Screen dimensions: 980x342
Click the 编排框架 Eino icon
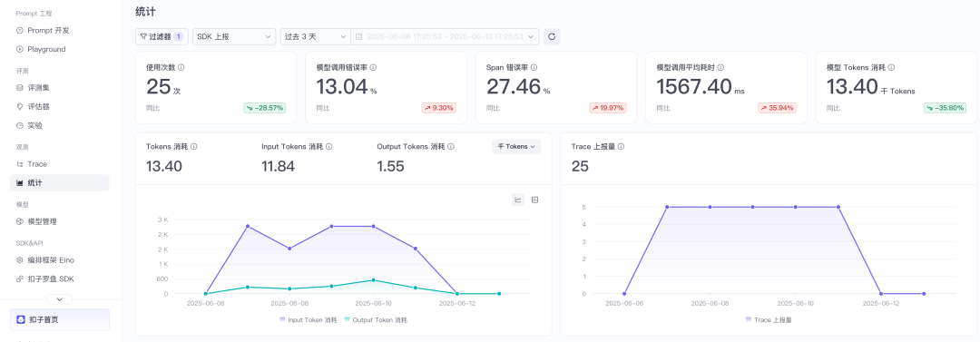tap(20, 259)
